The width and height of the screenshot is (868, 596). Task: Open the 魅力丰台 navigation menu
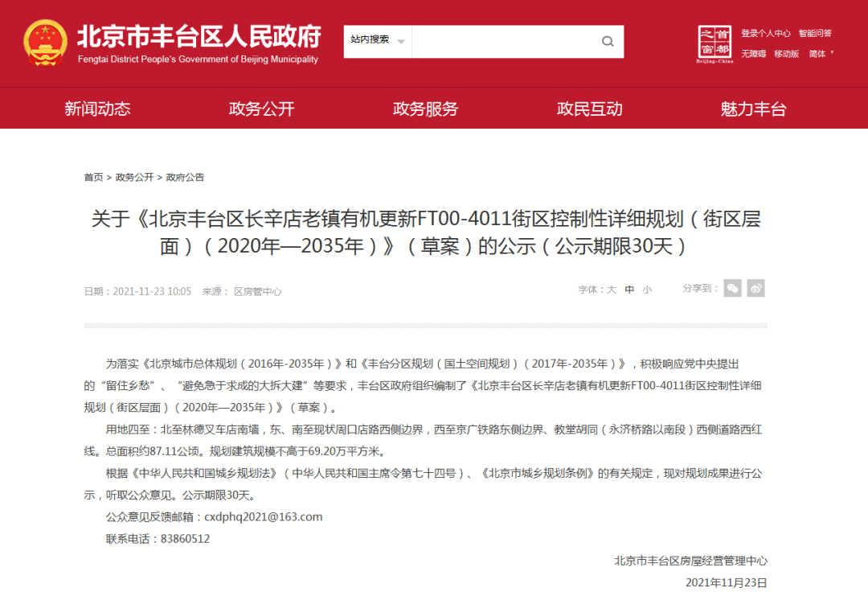(x=753, y=109)
